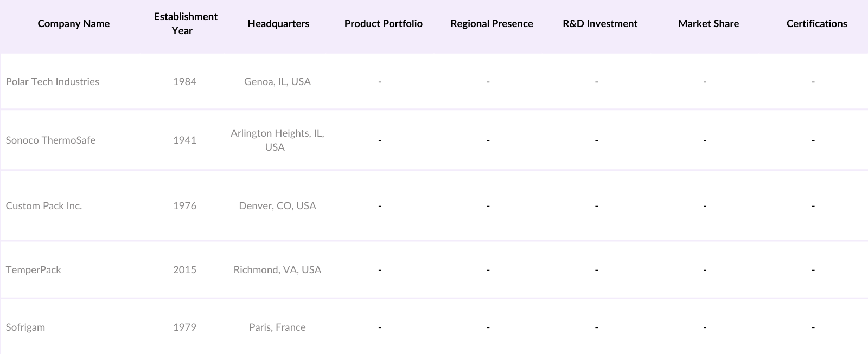This screenshot has height=354, width=868.
Task: Click Polar Tech Industries company name
Action: pyautogui.click(x=53, y=82)
